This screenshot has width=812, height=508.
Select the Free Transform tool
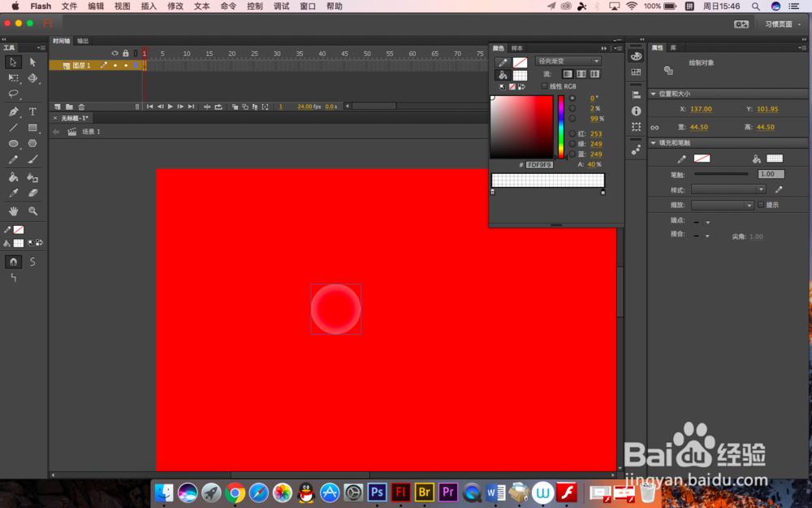[14, 78]
